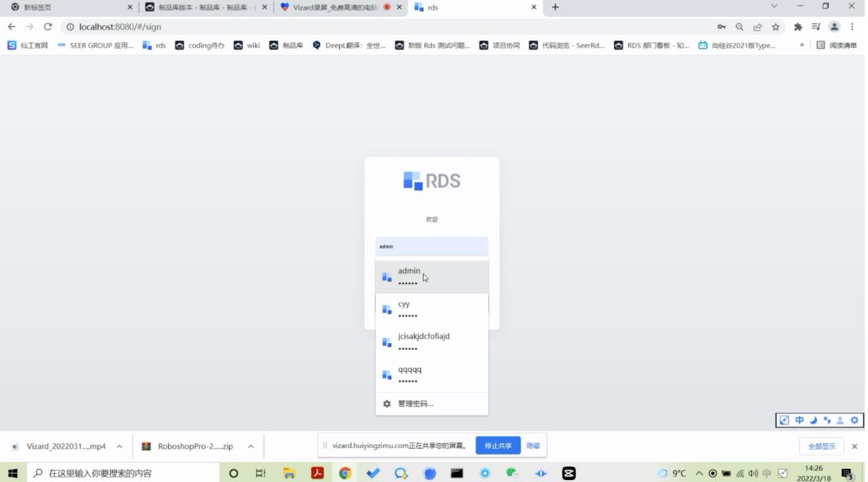Click 全部显示 in the downloads bar
This screenshot has width=868, height=482.
(822, 446)
